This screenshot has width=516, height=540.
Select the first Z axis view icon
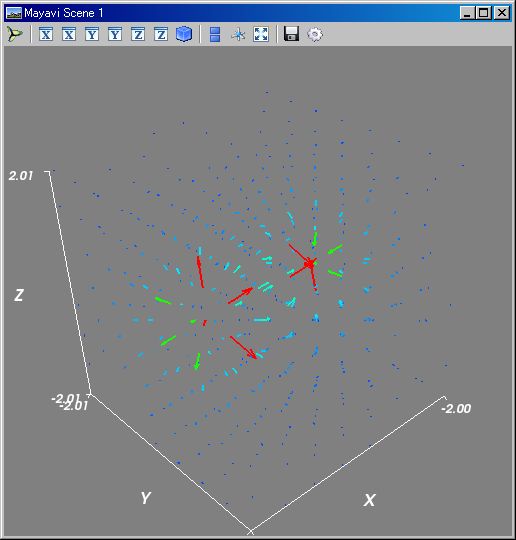click(138, 34)
